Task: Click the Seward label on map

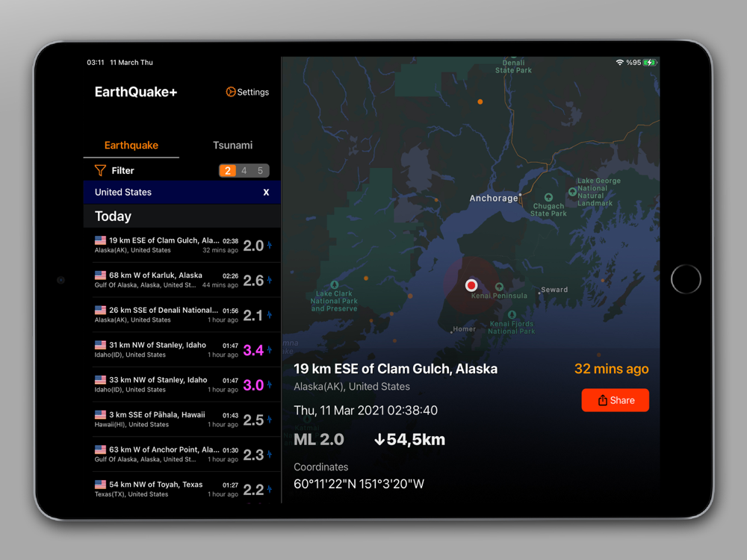Action: 554,290
